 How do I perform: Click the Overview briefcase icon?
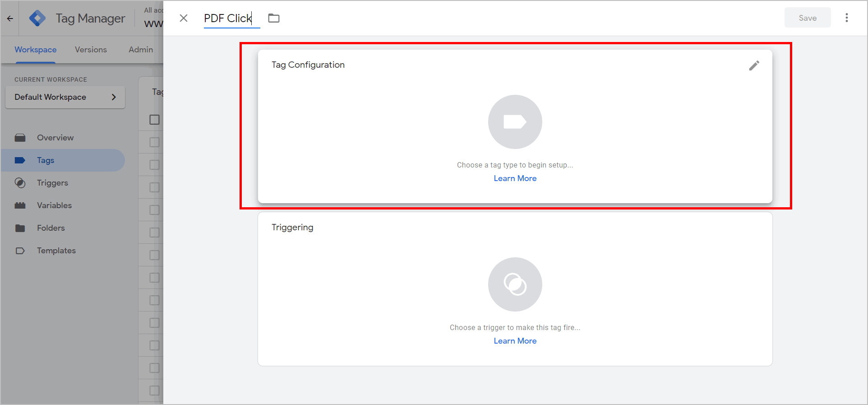tap(20, 138)
